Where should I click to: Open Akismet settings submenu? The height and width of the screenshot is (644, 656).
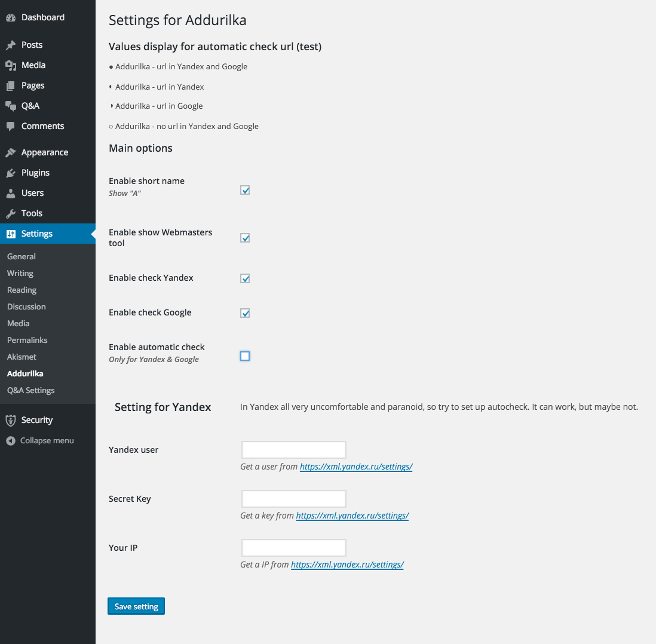click(x=22, y=357)
